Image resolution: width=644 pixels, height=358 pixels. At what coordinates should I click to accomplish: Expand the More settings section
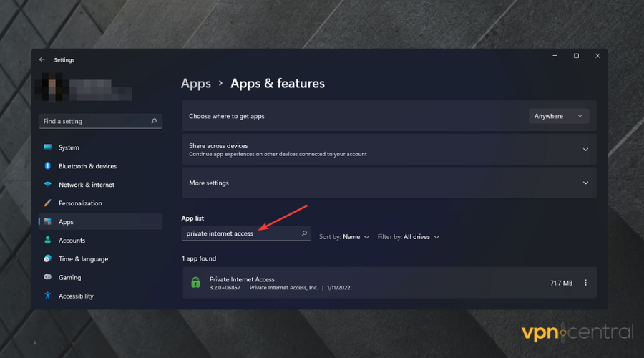click(585, 183)
